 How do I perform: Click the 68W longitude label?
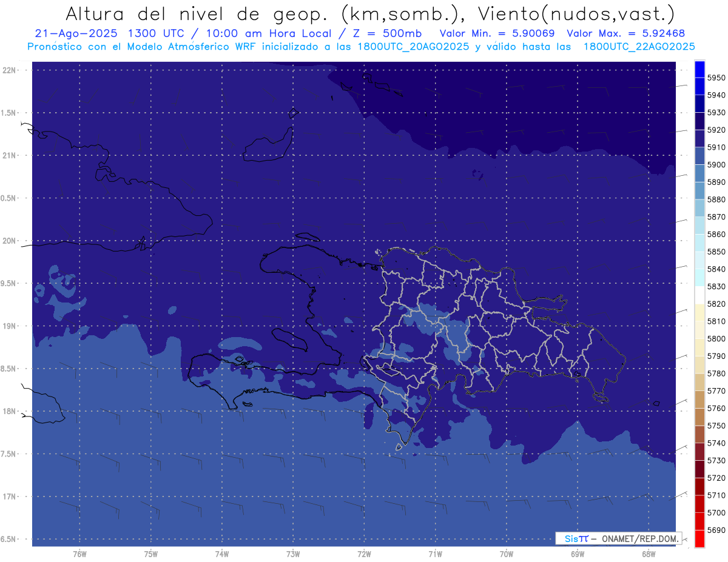649,554
